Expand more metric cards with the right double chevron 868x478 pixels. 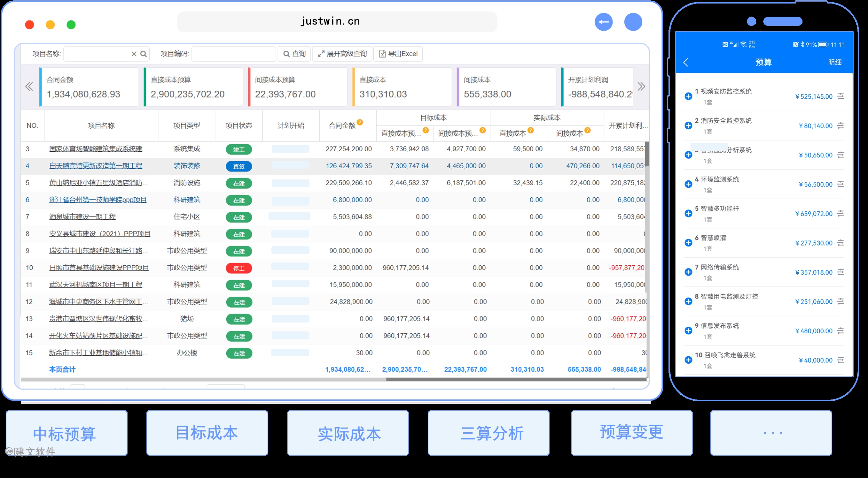642,87
